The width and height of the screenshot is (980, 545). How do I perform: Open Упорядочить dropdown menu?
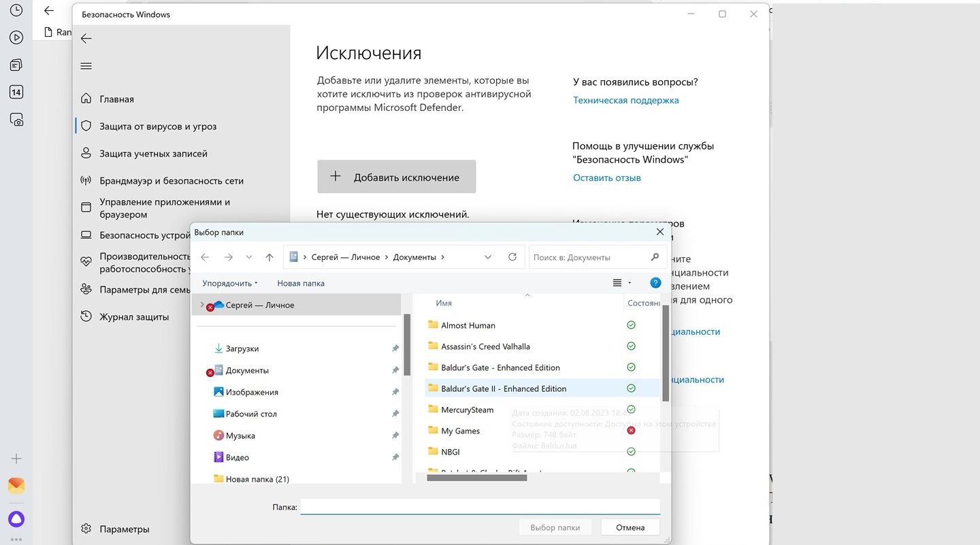point(230,283)
